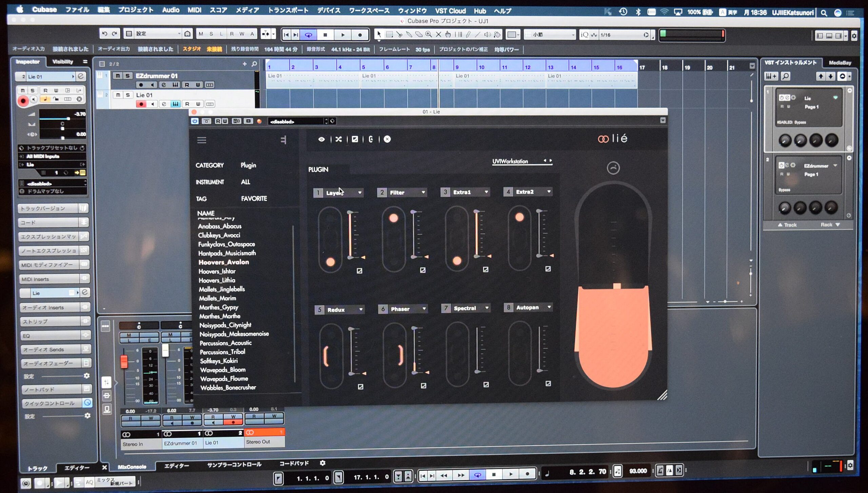
Task: Open the VST Cloud menu
Action: click(x=450, y=11)
